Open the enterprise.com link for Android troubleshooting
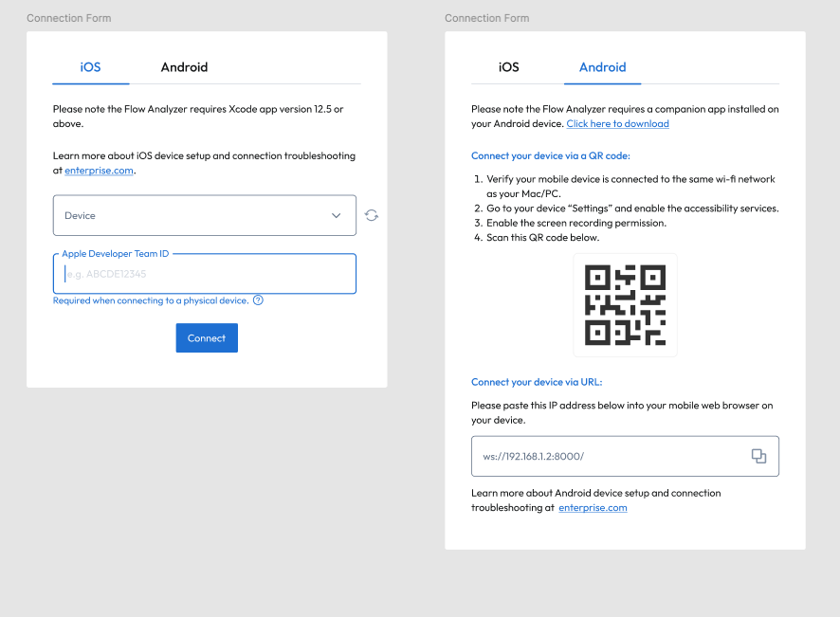The image size is (840, 617). tap(593, 507)
